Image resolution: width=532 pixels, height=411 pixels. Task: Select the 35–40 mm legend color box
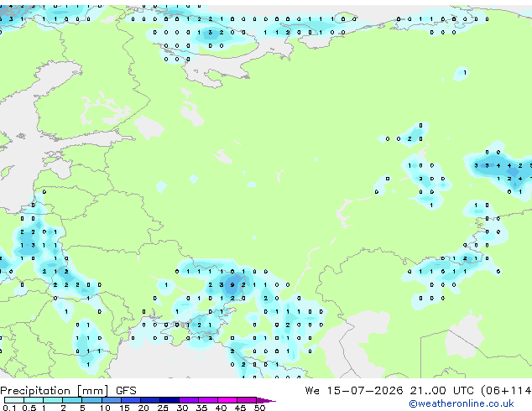tap(208, 400)
